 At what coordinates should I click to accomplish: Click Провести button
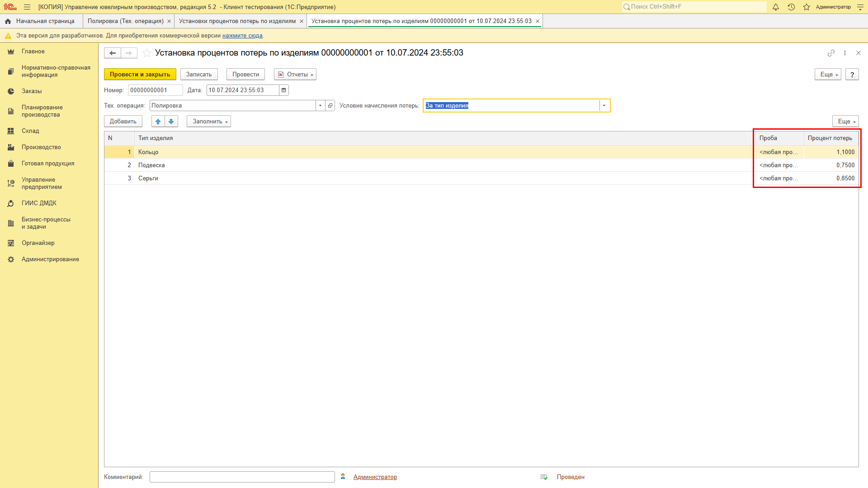245,75
